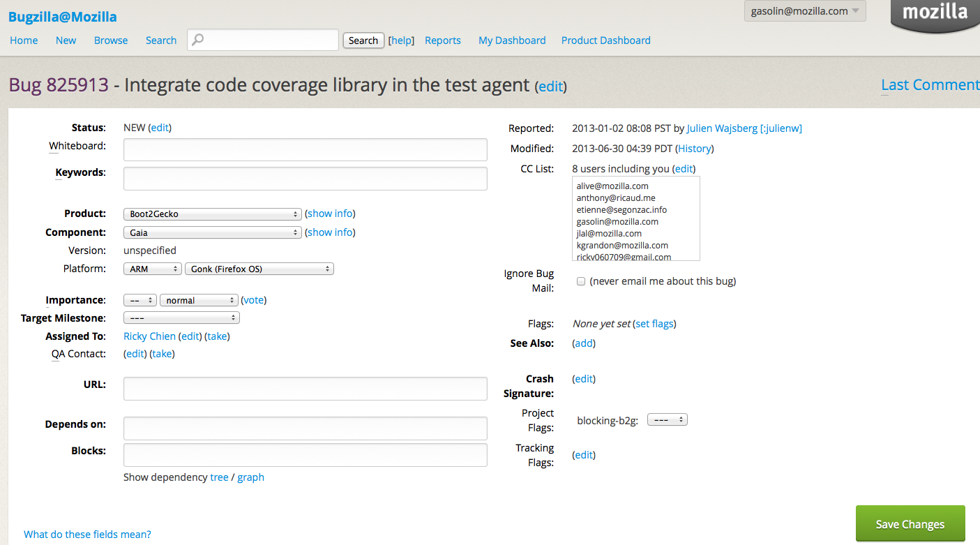Screen dimensions: 980x545
Task: Edit the bug summary title
Action: point(550,87)
